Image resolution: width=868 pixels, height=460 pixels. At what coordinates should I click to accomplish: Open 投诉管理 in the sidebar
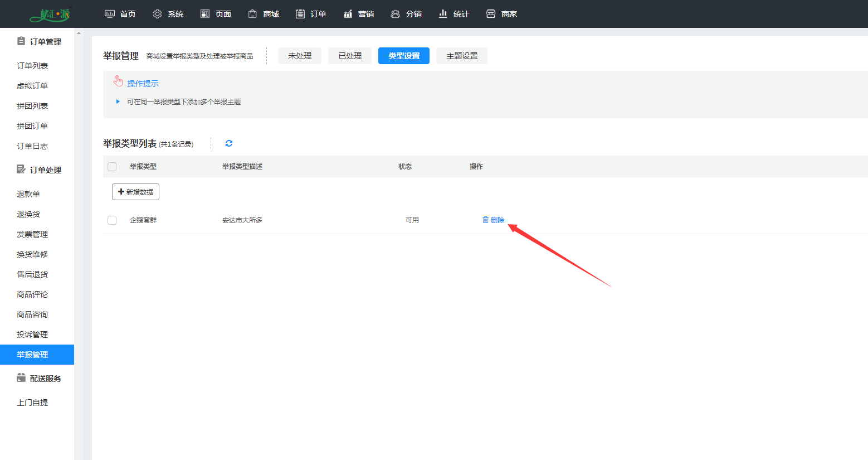click(32, 335)
